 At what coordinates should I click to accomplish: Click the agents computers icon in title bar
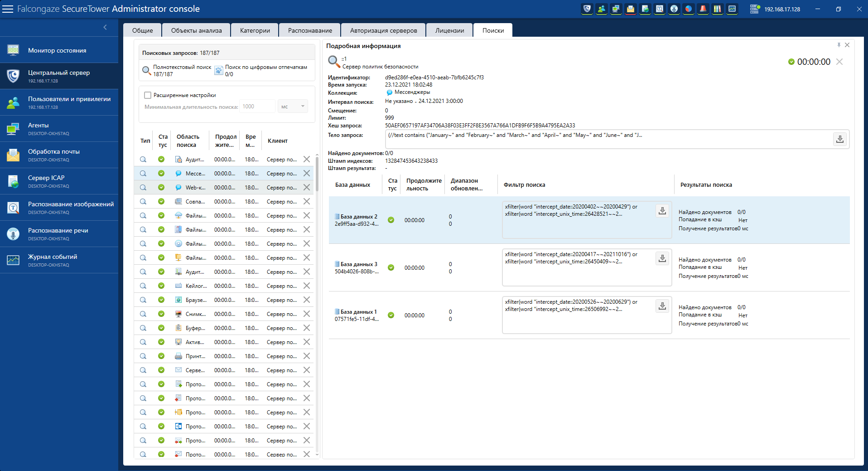click(x=616, y=9)
